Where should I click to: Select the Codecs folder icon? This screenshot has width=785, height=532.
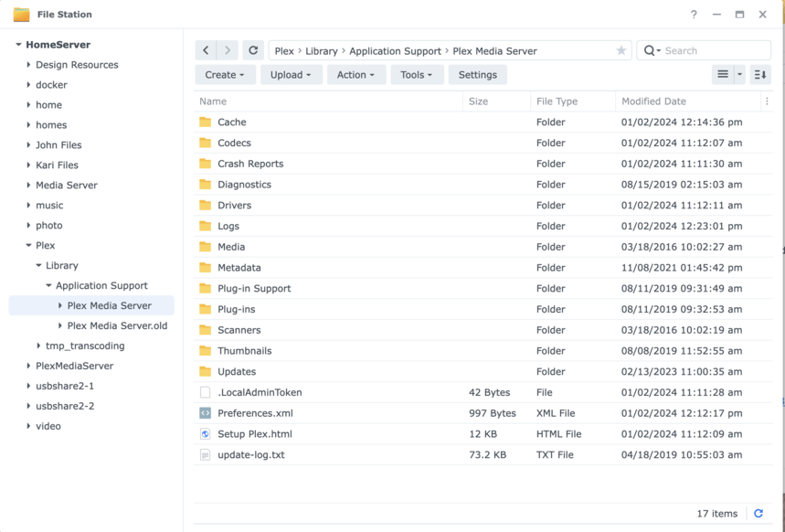coord(206,143)
